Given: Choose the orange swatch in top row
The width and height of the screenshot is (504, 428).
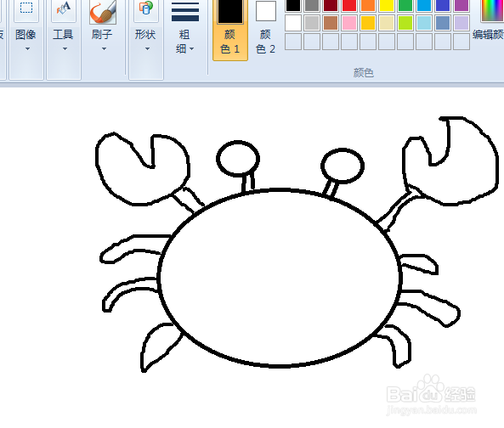Looking at the screenshot, I should click(368, 5).
